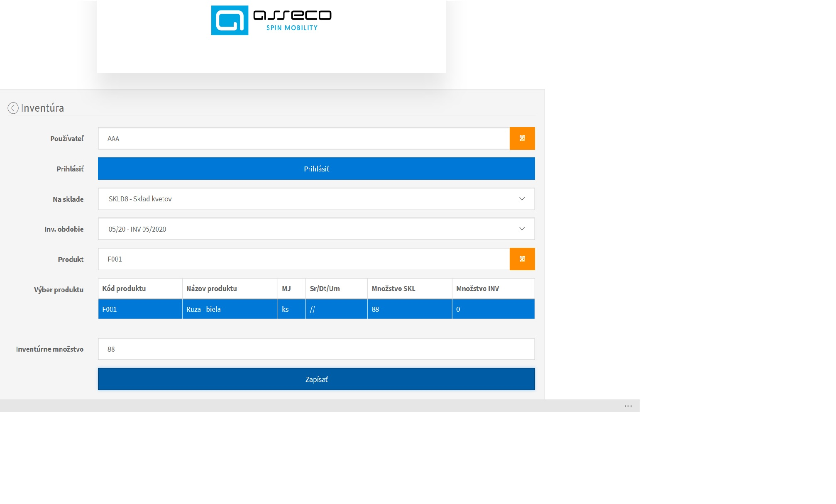This screenshot has height=504, width=836.
Task: Scan code for the Produkt field
Action: tap(522, 259)
